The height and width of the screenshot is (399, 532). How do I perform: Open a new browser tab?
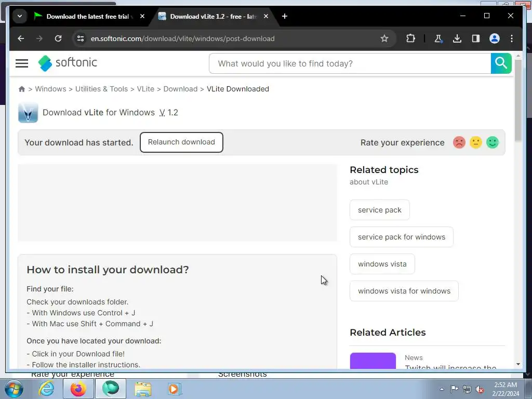285,16
